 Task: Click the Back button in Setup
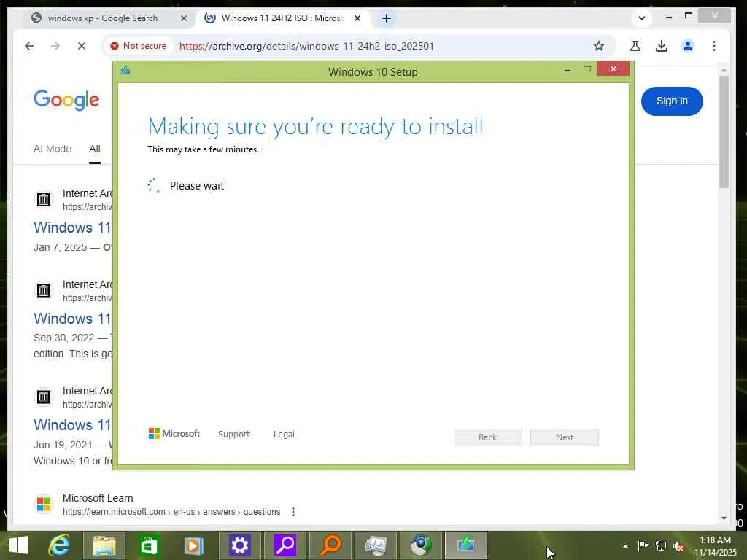(x=488, y=437)
